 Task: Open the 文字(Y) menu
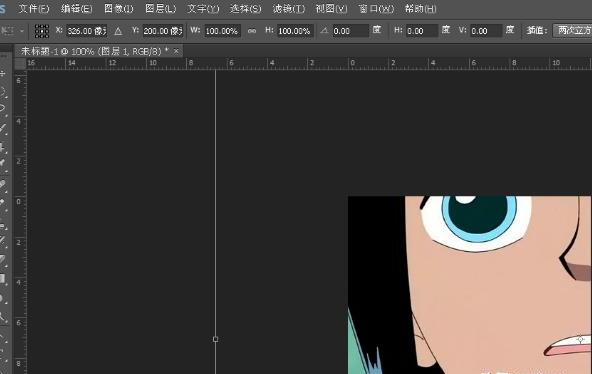203,8
